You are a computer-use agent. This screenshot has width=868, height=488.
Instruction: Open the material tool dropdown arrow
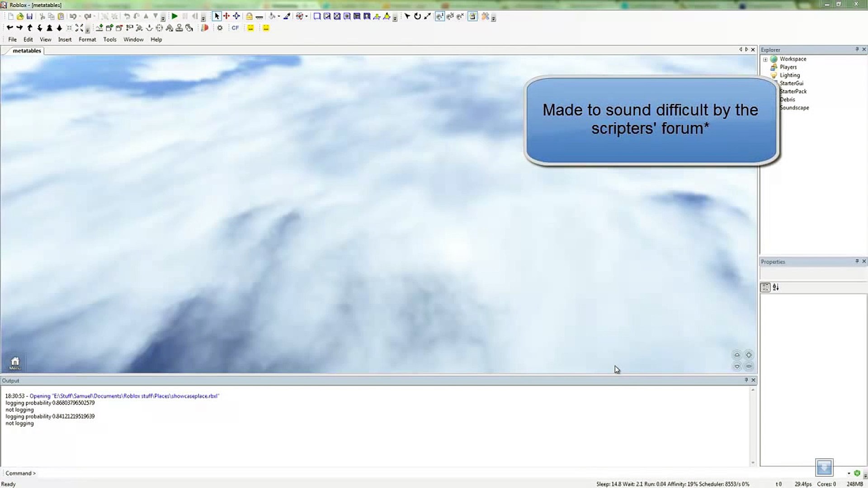(x=307, y=16)
